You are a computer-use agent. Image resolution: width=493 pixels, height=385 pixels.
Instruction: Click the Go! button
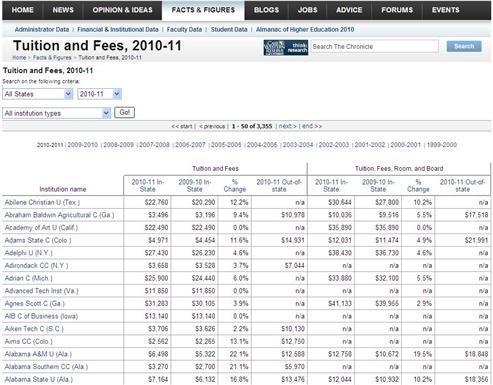[x=124, y=112]
